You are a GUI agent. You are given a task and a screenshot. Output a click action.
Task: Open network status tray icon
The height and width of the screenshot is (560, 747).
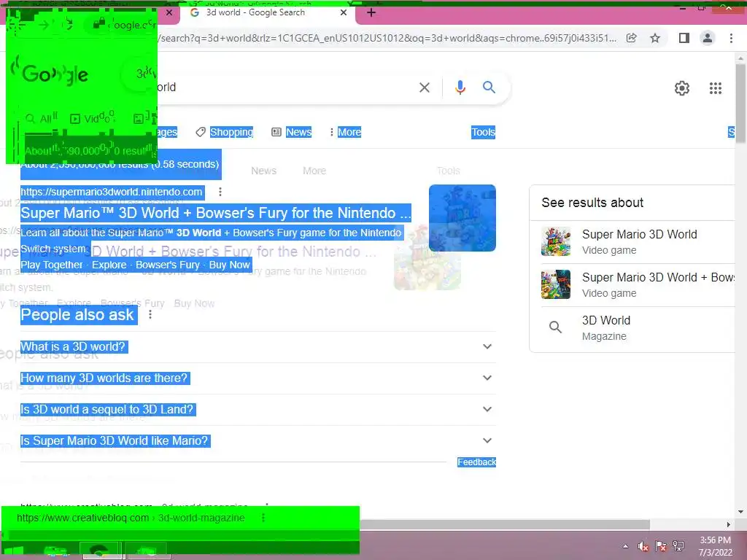[x=678, y=546]
